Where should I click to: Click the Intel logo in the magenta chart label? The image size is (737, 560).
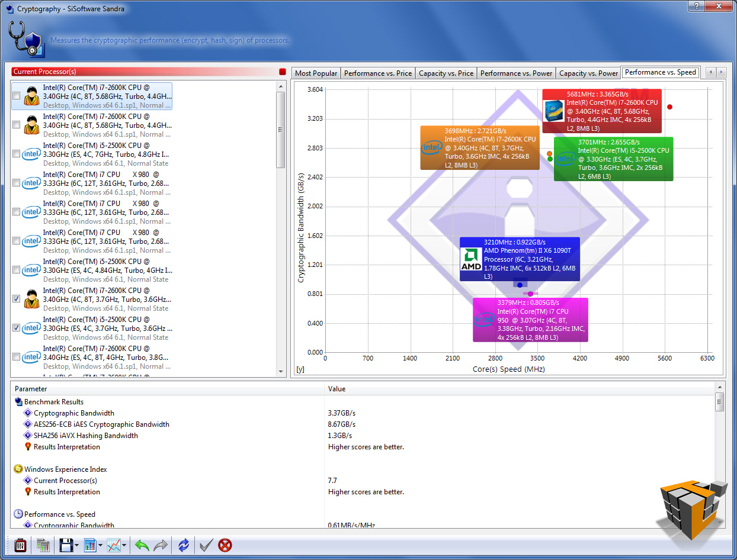(x=484, y=320)
